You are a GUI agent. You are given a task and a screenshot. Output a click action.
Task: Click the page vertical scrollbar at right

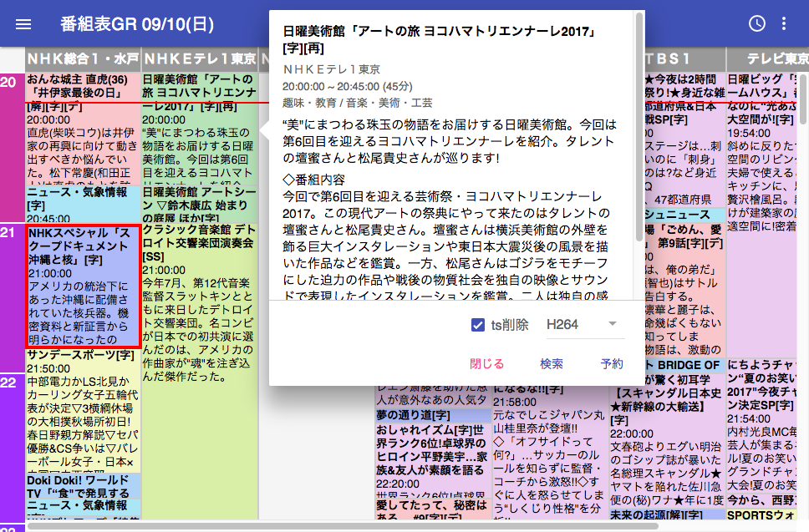point(803,98)
